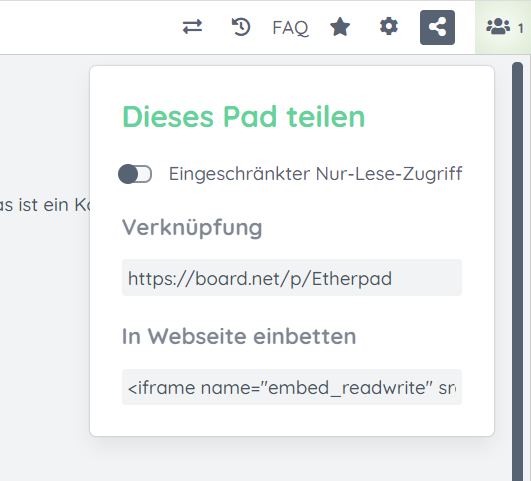Click empty toolbar area left of arrows
The image size is (531, 481).
point(88,27)
